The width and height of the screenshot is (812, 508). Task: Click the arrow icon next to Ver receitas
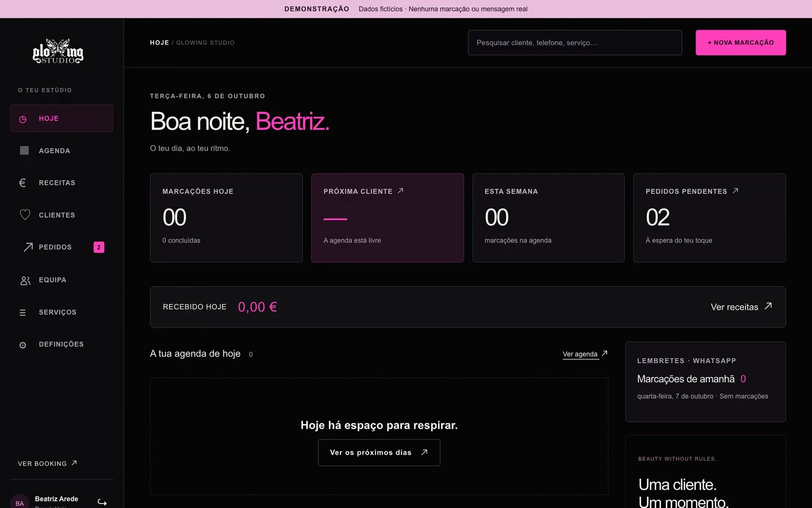pos(768,306)
